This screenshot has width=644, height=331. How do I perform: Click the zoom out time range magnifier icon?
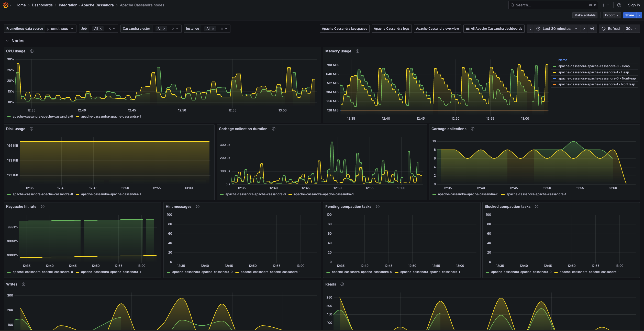(592, 28)
